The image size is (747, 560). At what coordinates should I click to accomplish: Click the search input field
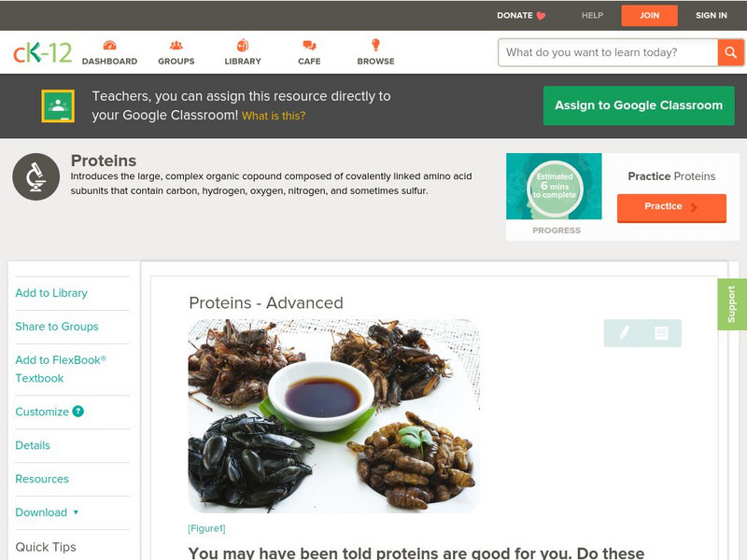tap(608, 52)
